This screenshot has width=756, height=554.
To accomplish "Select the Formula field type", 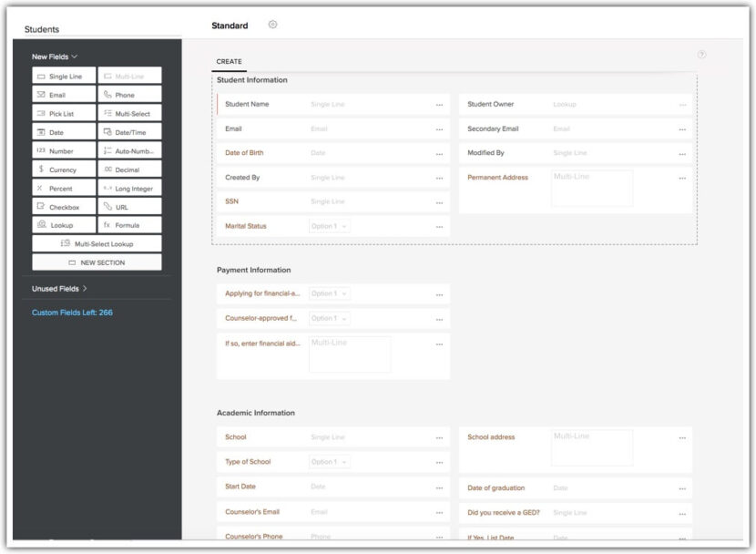I will pos(128,225).
